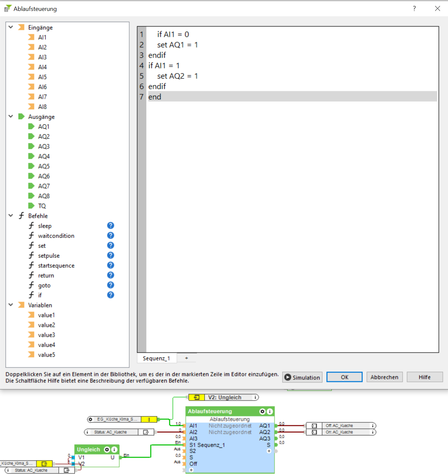448x476 pixels.
Task: Click the highlighted 'end' code line
Action: 292,97
